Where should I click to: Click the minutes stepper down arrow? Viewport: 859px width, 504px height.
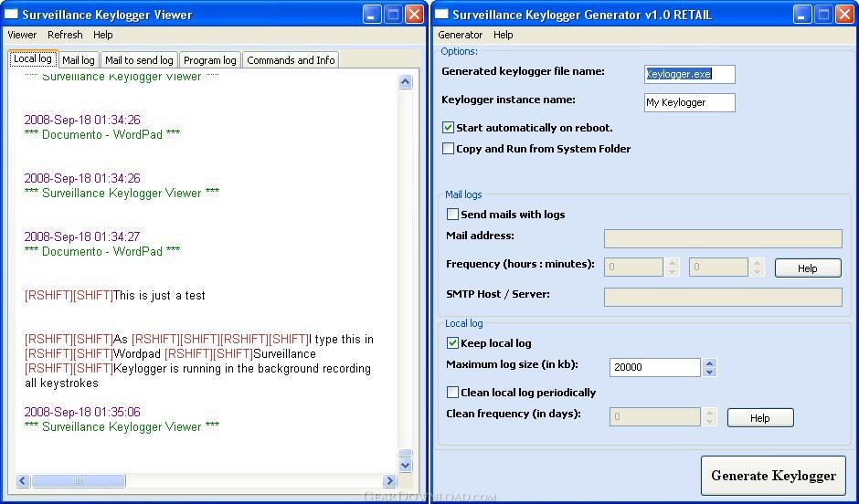(757, 272)
